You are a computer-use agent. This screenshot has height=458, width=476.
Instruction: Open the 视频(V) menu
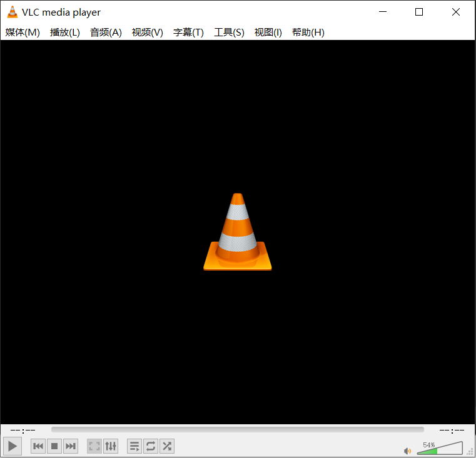(147, 32)
